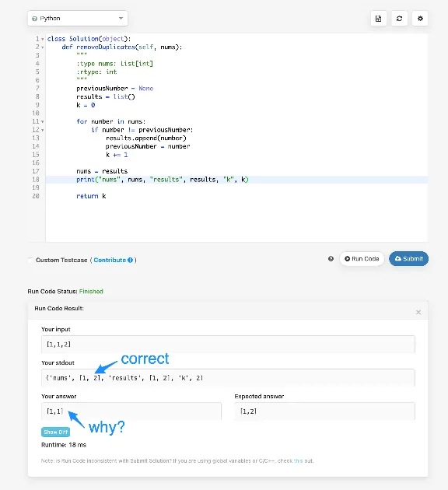Collapse the for loop fold arrow on line 11
Image resolution: width=448 pixels, height=490 pixels.
(43, 122)
